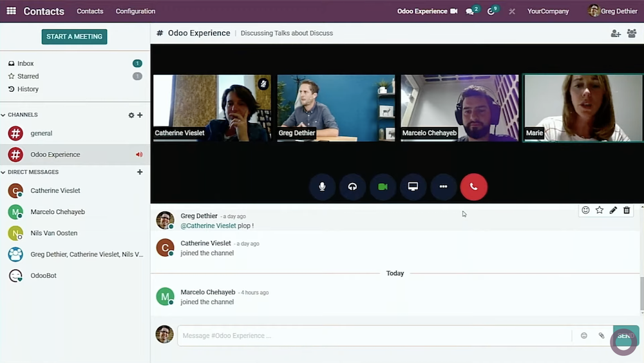Image resolution: width=644 pixels, height=363 pixels.
Task: Click the add user icon in header
Action: click(616, 34)
